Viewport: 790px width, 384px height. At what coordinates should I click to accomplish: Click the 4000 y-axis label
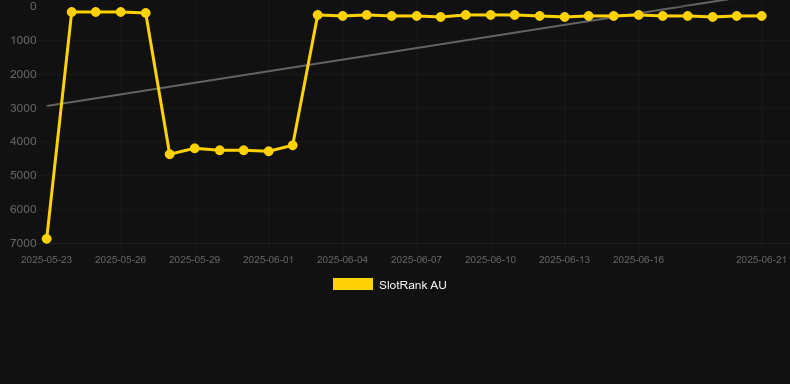[x=23, y=141]
